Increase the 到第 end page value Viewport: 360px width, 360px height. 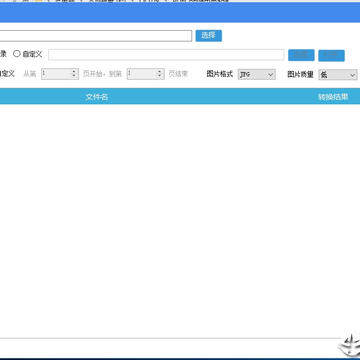tap(160, 72)
